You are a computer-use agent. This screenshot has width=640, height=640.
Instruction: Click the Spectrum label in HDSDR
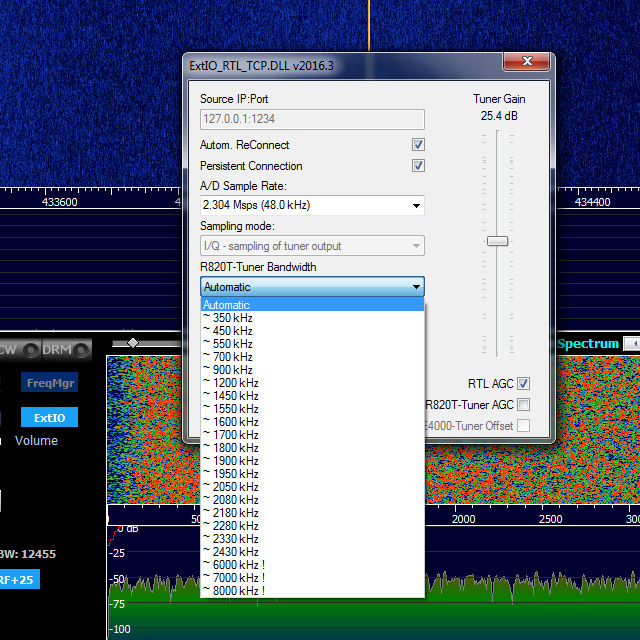click(588, 344)
